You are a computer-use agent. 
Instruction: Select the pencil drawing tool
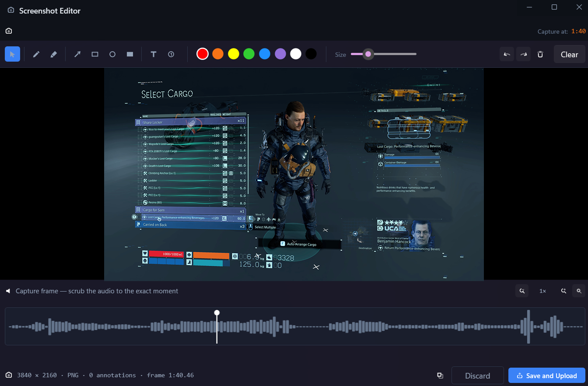coord(36,54)
